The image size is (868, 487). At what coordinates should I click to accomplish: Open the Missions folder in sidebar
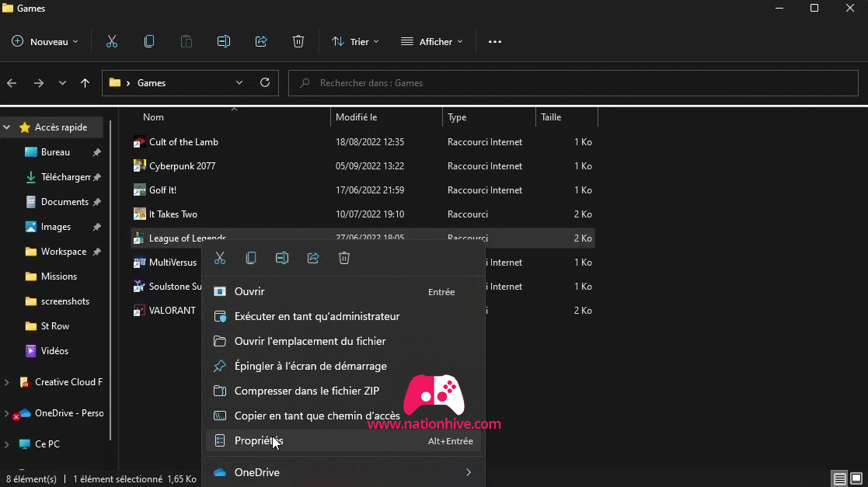pyautogui.click(x=59, y=277)
